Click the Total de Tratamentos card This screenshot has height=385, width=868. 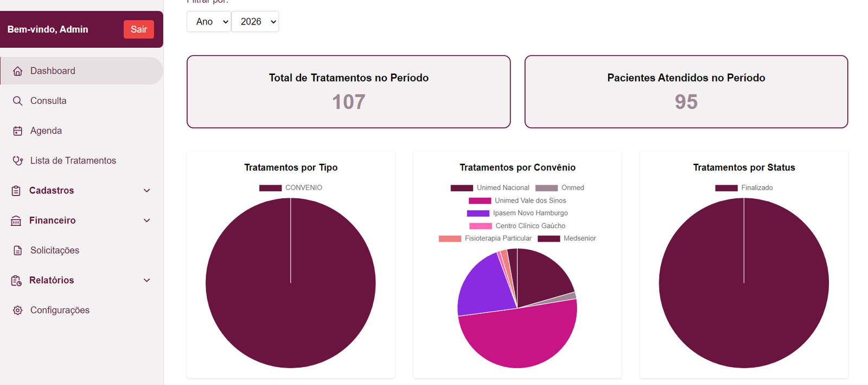point(348,92)
